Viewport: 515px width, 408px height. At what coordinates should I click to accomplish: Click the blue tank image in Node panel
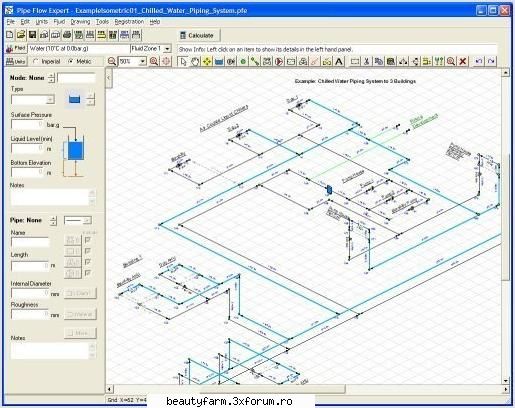tap(74, 99)
